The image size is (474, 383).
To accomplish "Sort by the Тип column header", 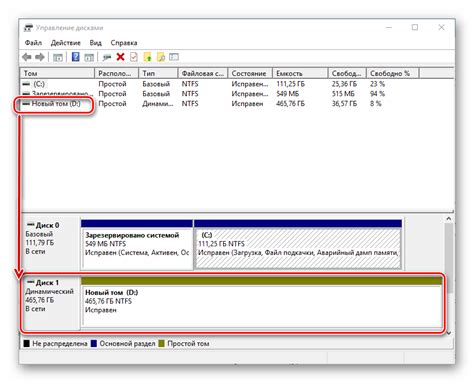I will click(159, 73).
